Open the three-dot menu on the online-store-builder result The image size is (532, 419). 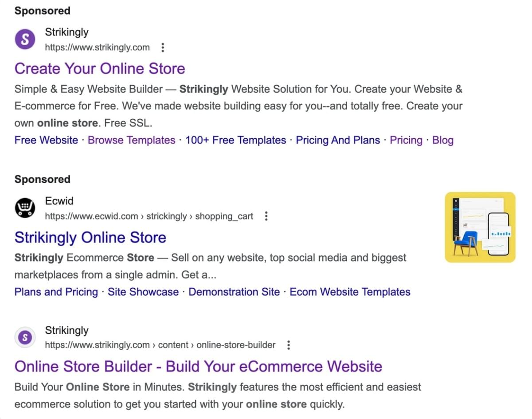pyautogui.click(x=289, y=345)
